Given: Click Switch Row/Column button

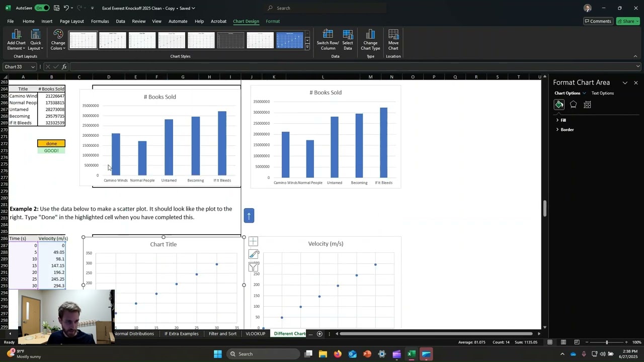Looking at the screenshot, I should coord(328,40).
